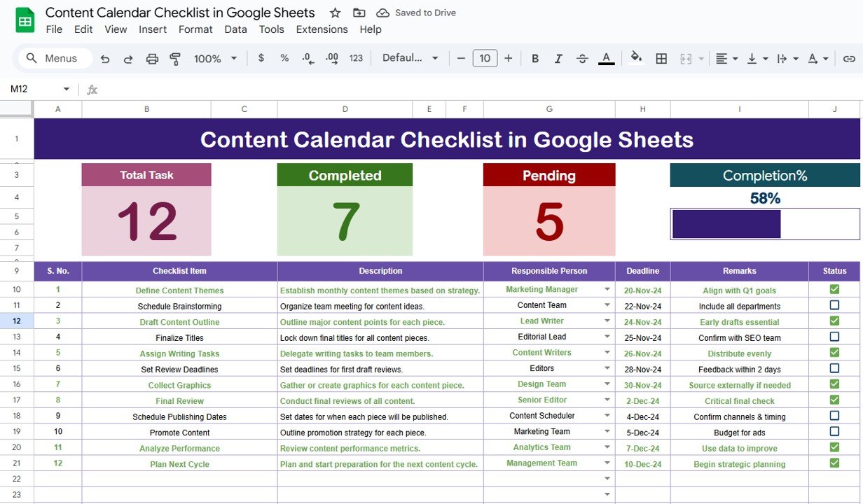Check status for Schedule Brainstorming
Viewport: 863px width, 504px height.
(x=834, y=305)
